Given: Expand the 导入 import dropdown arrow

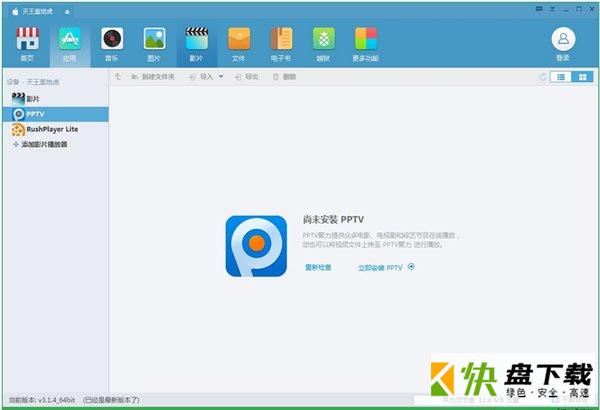Looking at the screenshot, I should pos(221,77).
